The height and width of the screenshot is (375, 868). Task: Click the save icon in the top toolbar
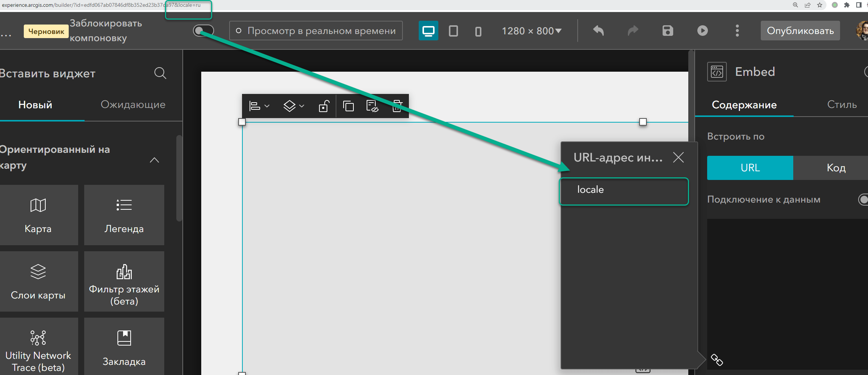pyautogui.click(x=668, y=31)
